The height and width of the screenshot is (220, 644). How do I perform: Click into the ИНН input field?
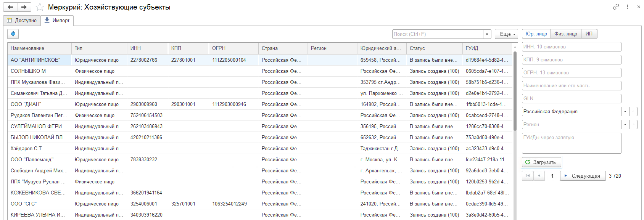pyautogui.click(x=571, y=47)
